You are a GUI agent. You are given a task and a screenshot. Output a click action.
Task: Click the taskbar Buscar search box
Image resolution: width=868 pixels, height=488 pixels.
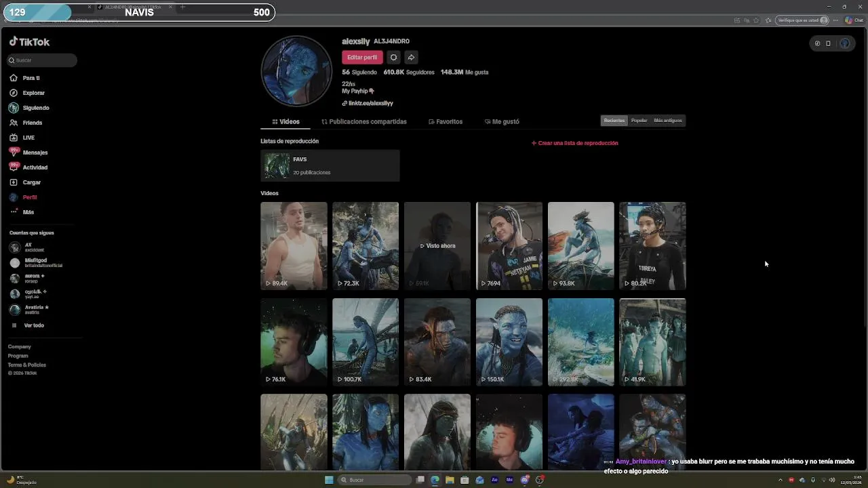[x=374, y=480]
